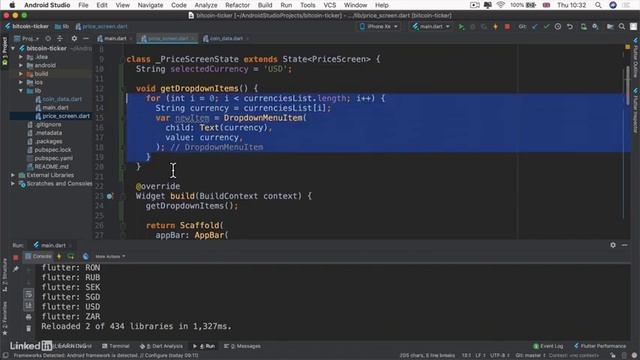
Task: Expand External Libraries node
Action: click(13, 175)
